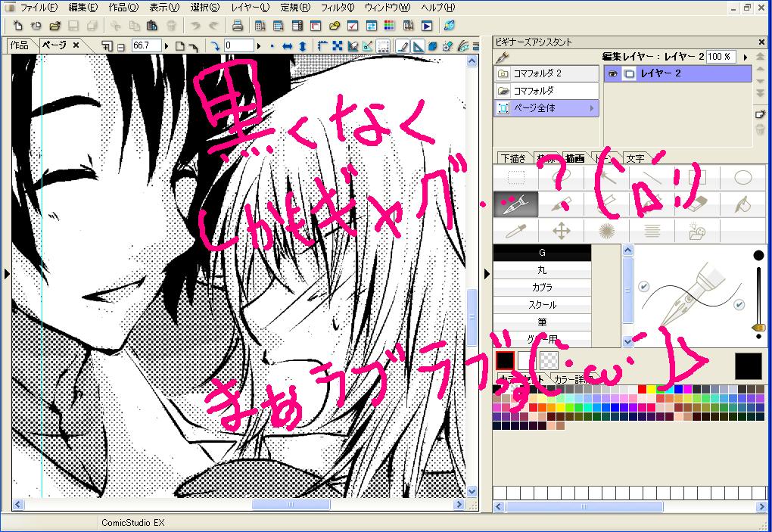772x532 pixels.
Task: Click the pen icon under Beginner's Assistant title
Action: (503, 57)
